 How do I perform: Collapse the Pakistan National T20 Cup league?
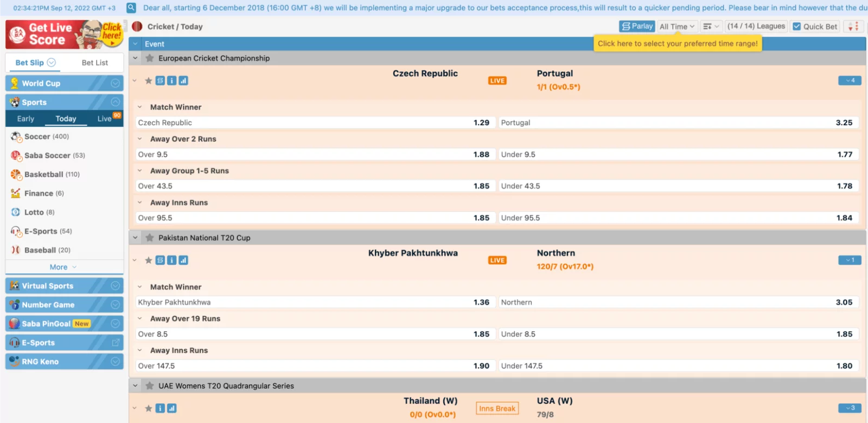pyautogui.click(x=136, y=238)
